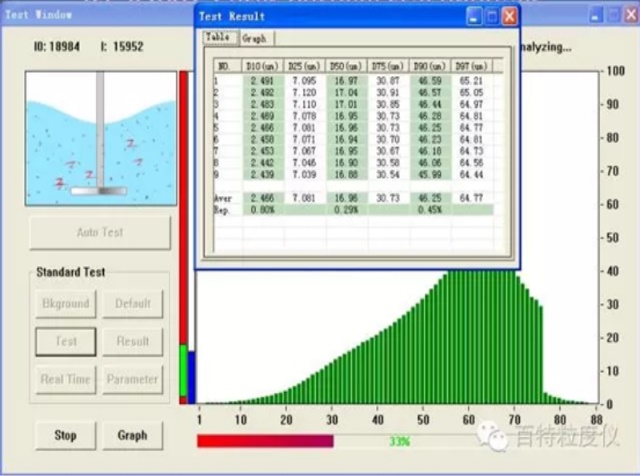
Task: Click the Graph button beside Stop
Action: click(x=132, y=435)
